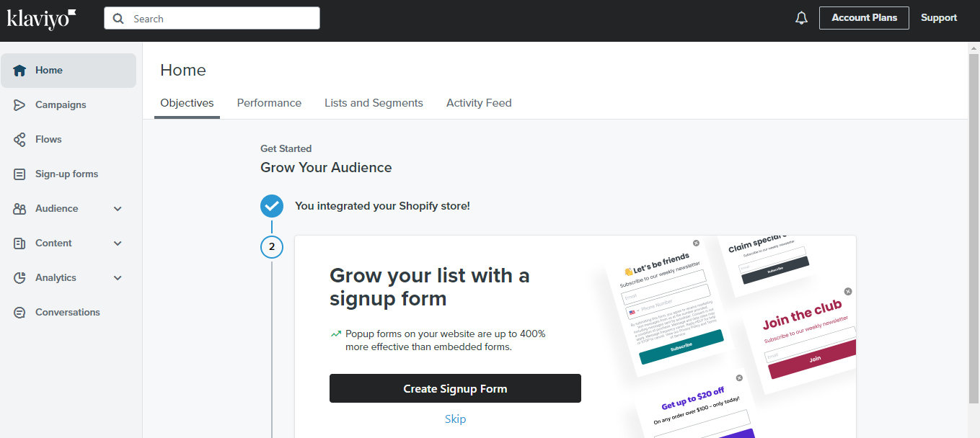Select the Sign-up forms icon

19,174
